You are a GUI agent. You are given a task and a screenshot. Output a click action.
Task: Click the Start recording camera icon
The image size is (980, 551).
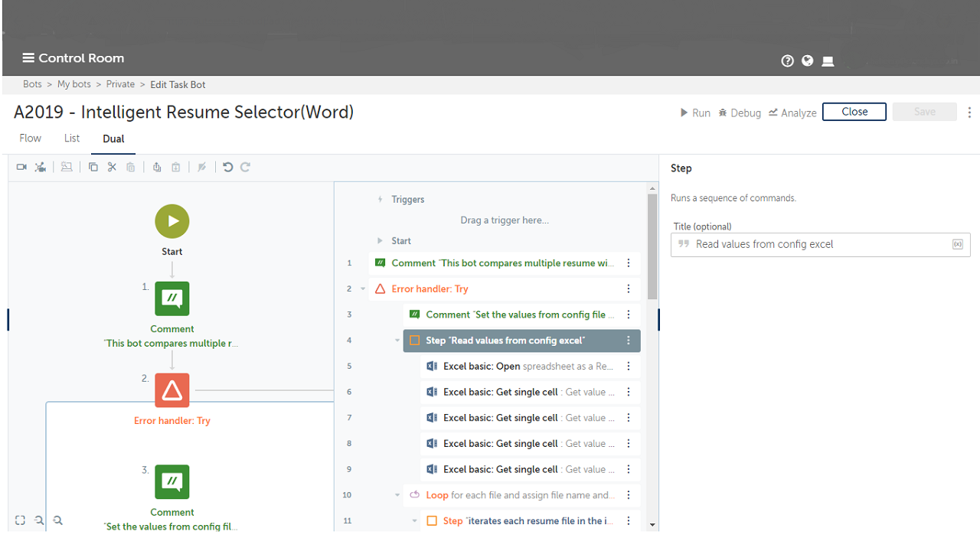tap(21, 167)
